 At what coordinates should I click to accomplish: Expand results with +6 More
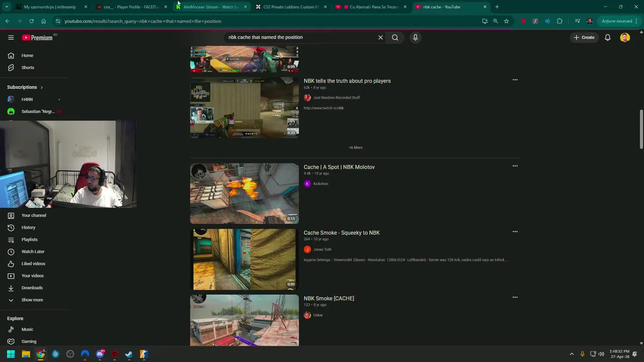356,147
